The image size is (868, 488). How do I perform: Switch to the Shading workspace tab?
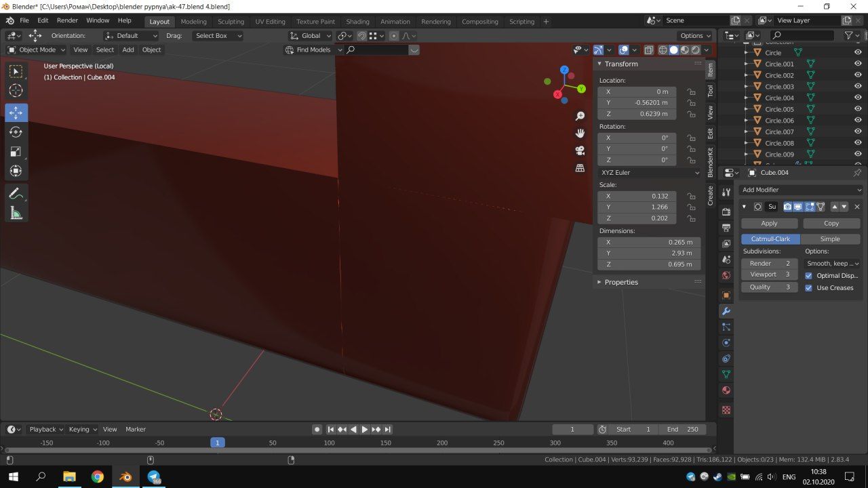[x=357, y=22]
